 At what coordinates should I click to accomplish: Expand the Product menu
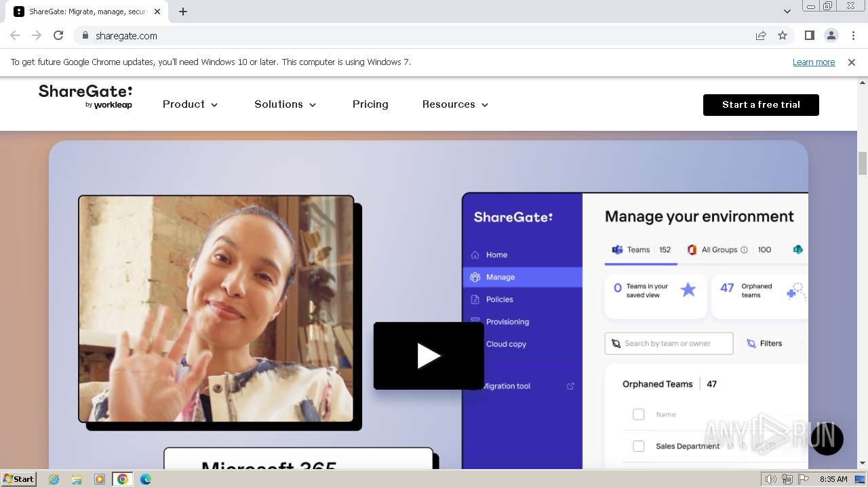191,104
